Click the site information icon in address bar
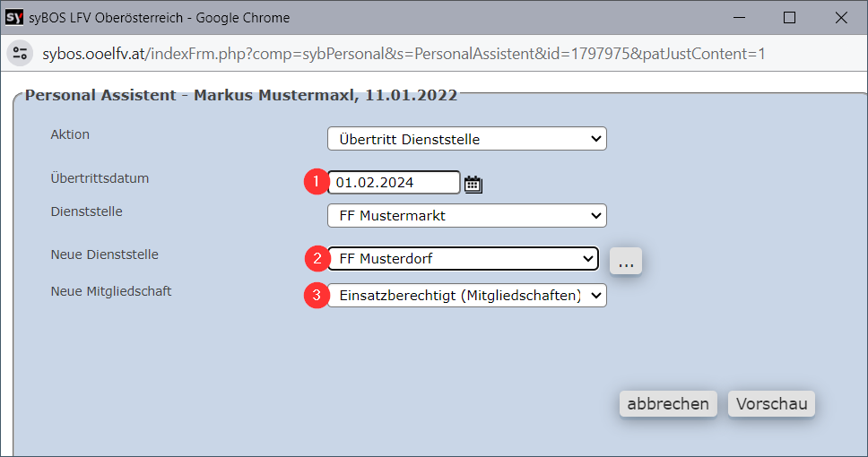Viewport: 868px width, 457px height. [x=20, y=54]
